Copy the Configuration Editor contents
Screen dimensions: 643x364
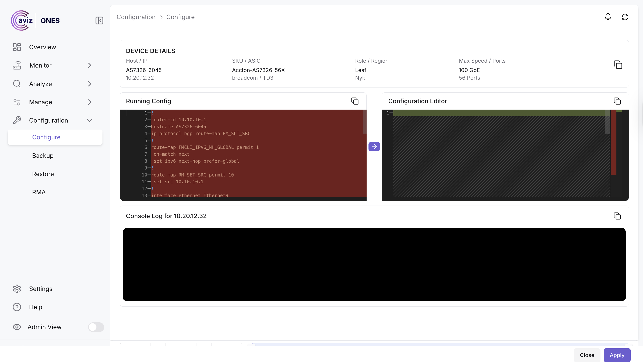tap(617, 101)
